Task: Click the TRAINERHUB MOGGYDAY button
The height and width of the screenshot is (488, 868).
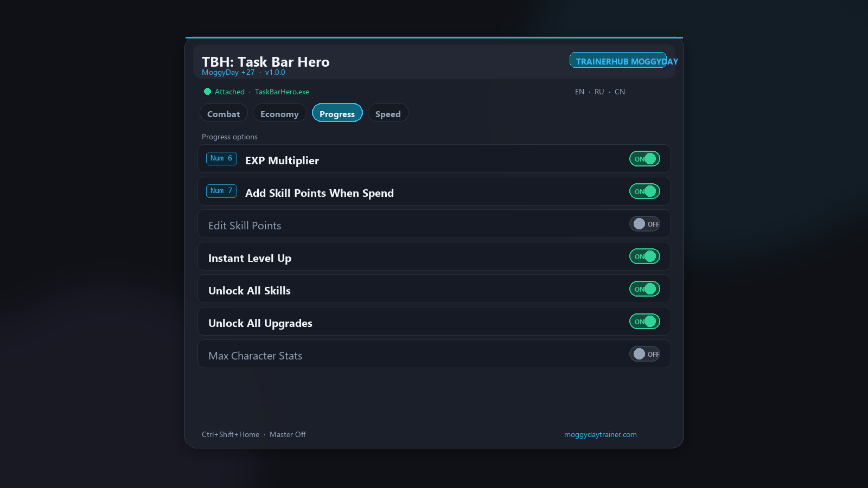Action: point(618,60)
